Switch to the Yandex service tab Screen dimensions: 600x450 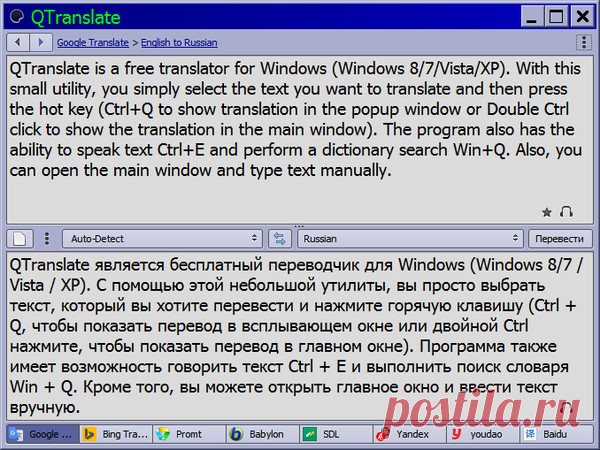tap(410, 434)
